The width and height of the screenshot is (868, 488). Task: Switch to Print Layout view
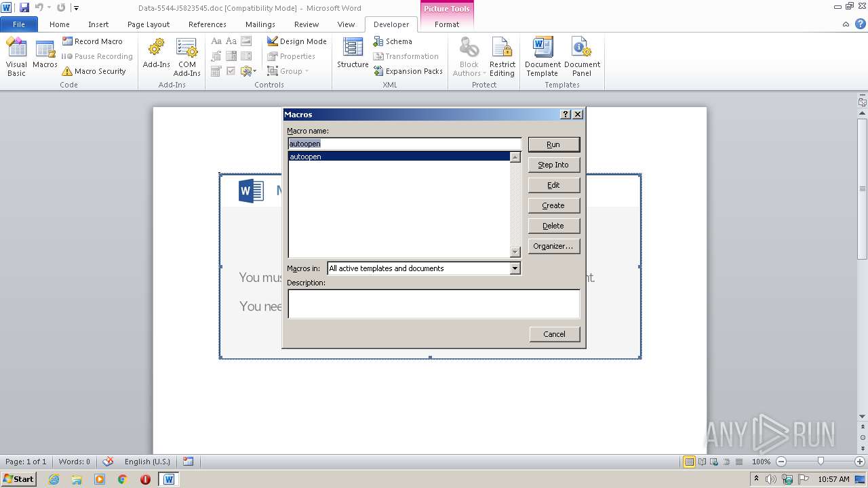[689, 462]
